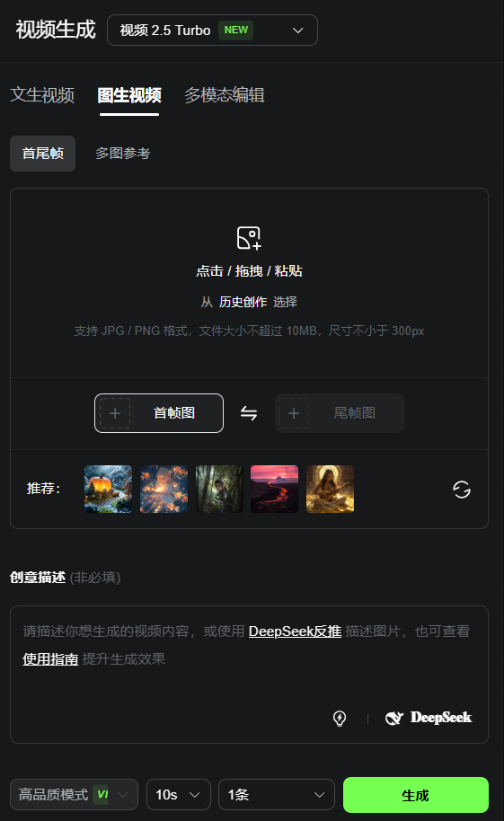The image size is (504, 821).
Task: Swap first and last frame images
Action: tap(249, 413)
